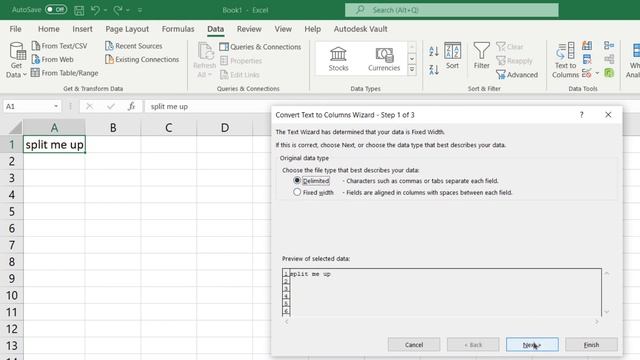Viewport: 640px width, 360px height.
Task: Click From Table/Range
Action: 64,73
